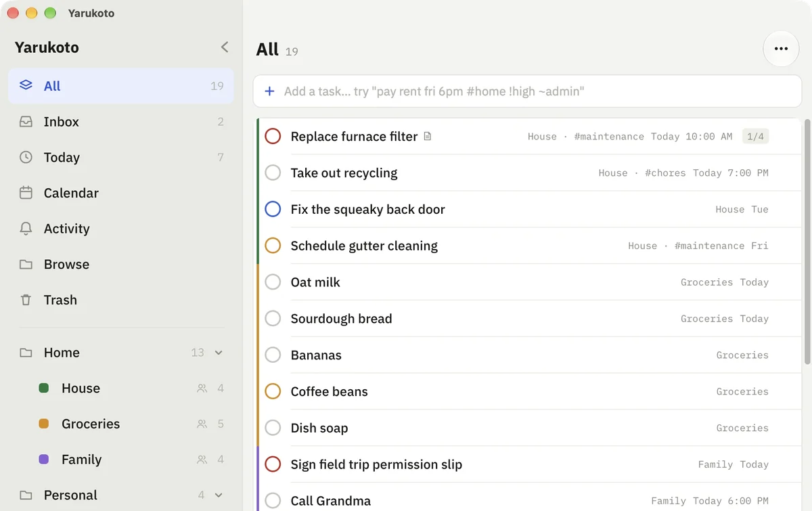Mark Fix the squeaky back door done
Viewport: 812px width, 511px height.
pos(273,209)
